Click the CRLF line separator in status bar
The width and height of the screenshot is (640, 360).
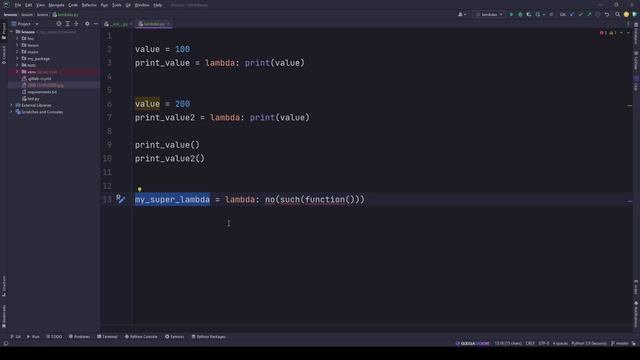tap(530, 344)
